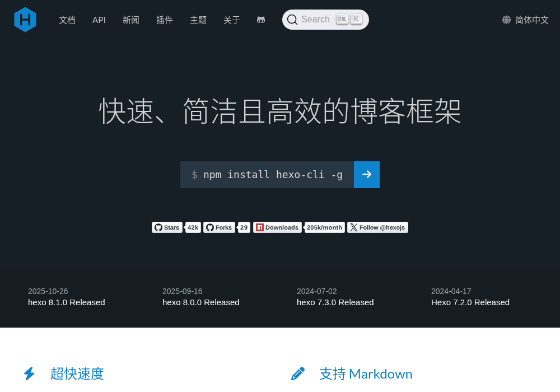The width and height of the screenshot is (560, 392).
Task: Click the GitHub Forks badge
Action: pos(220,227)
